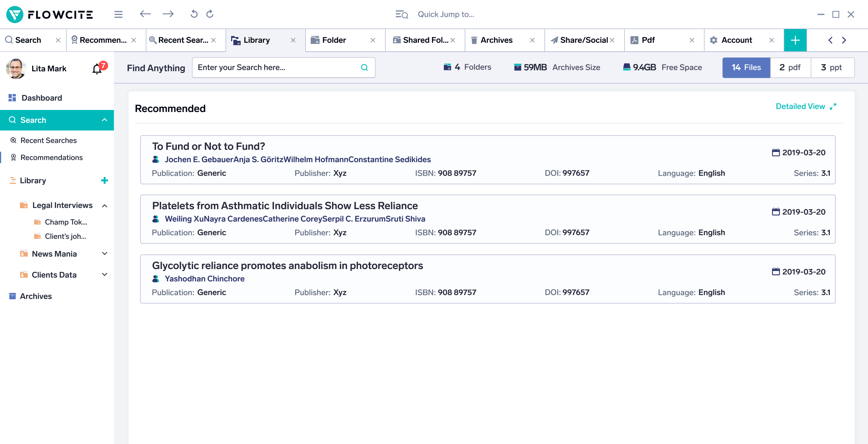Select the 3 ppt filter

[832, 68]
